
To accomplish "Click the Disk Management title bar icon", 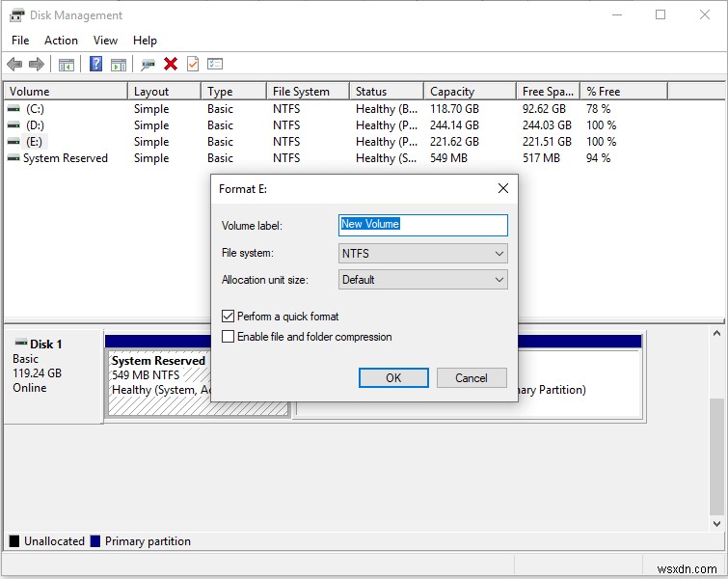I will coord(16,15).
